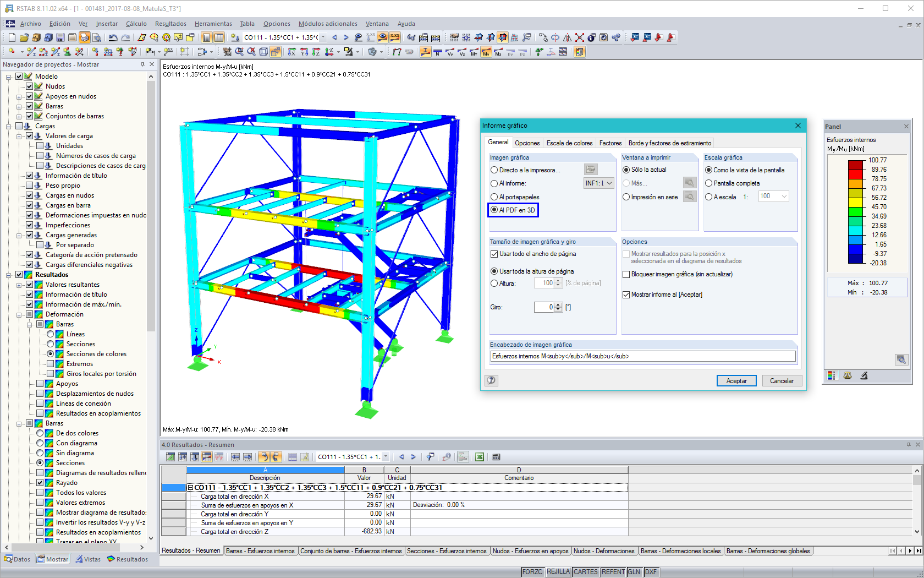
Task: Export results table to Excel
Action: click(479, 457)
